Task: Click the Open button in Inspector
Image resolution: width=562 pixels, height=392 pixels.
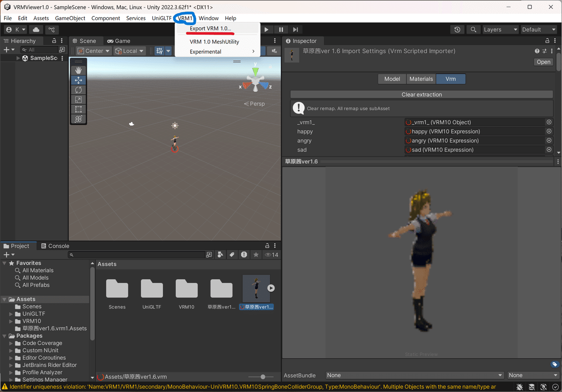Action: tap(543, 62)
